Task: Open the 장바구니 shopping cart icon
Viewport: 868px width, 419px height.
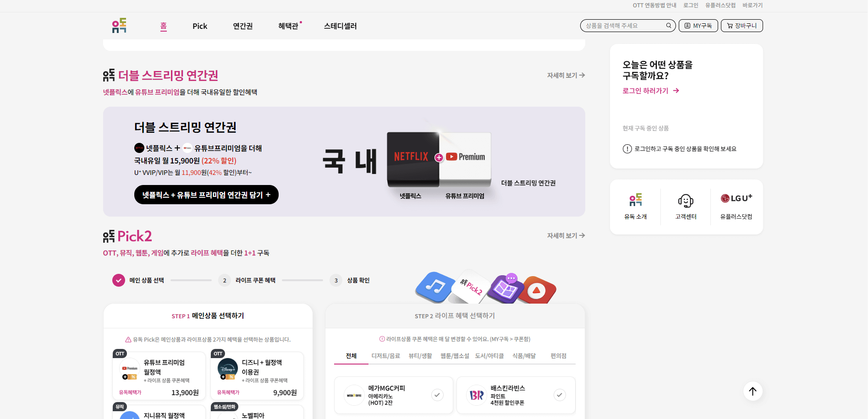Action: click(x=742, y=26)
